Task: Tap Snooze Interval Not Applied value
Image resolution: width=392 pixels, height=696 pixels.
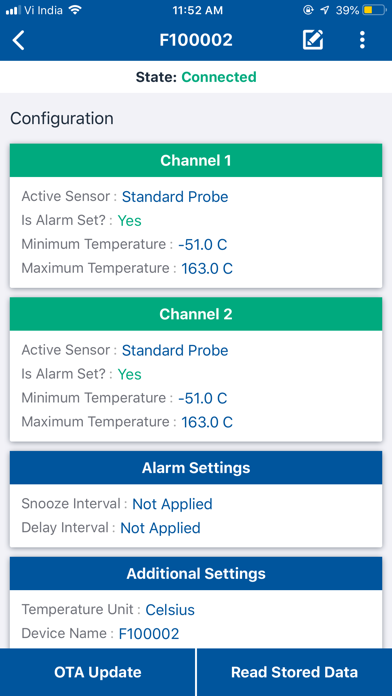Action: point(172,504)
